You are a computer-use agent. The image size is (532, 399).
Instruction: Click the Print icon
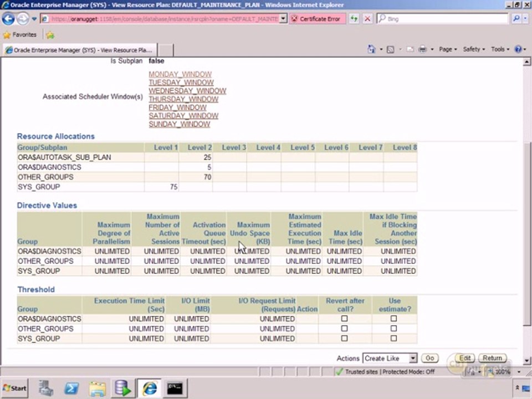pyautogui.click(x=422, y=49)
